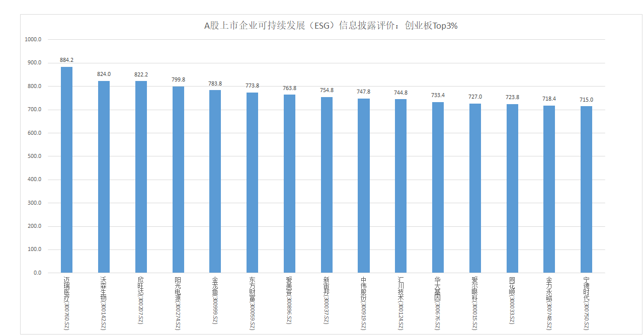Click the axis label 爱尔眼科(300015.SZ)
The width and height of the screenshot is (644, 335).
click(475, 303)
